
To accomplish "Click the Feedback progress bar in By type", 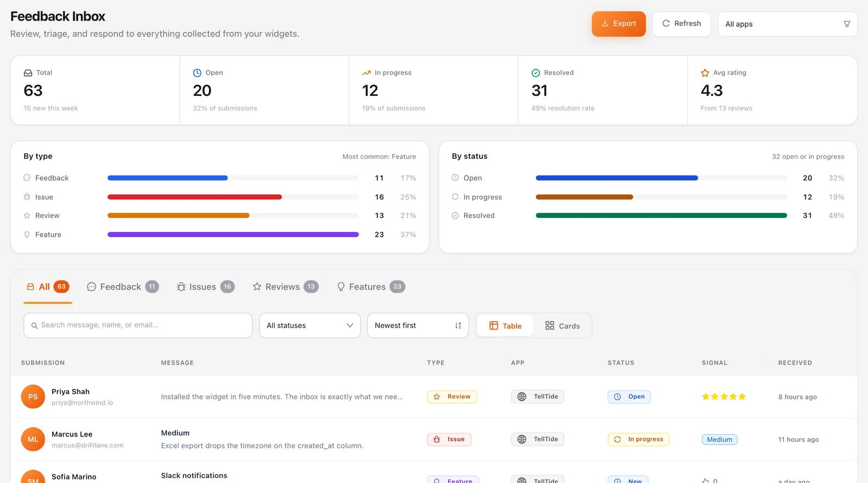I will [x=233, y=178].
